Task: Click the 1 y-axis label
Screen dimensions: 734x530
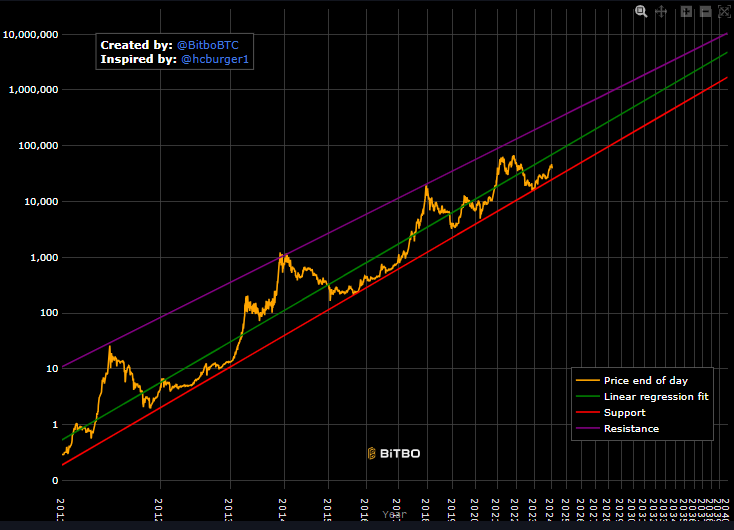Action: (55, 425)
